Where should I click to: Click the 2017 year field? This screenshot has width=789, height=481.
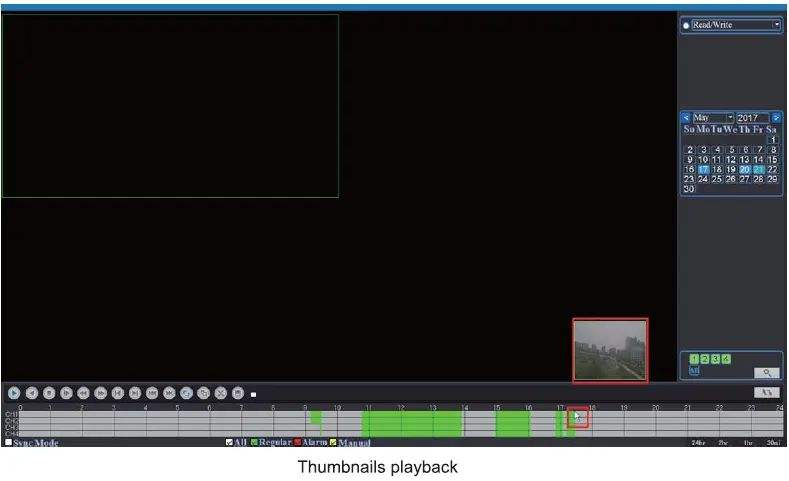click(753, 118)
